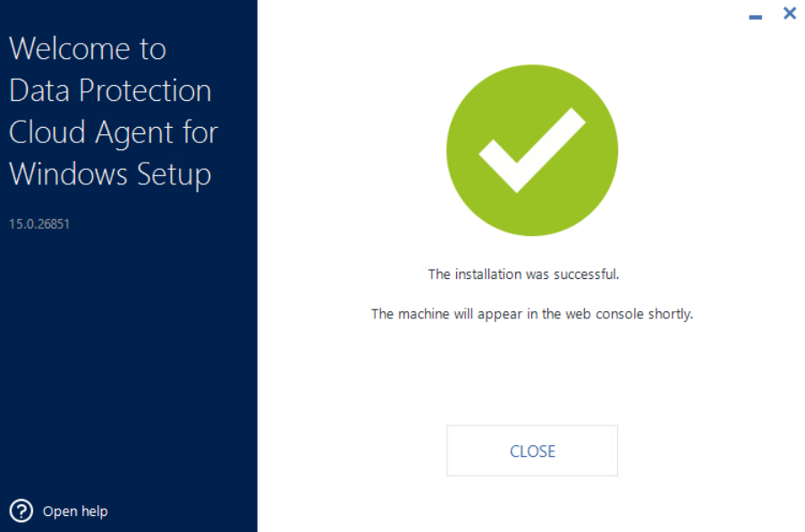Click the "Windows Setup" title line

click(110, 173)
